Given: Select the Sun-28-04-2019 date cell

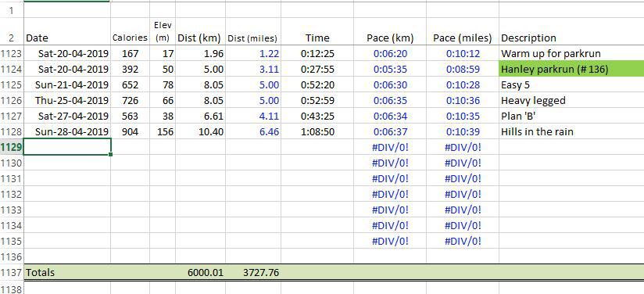Looking at the screenshot, I should point(67,131).
